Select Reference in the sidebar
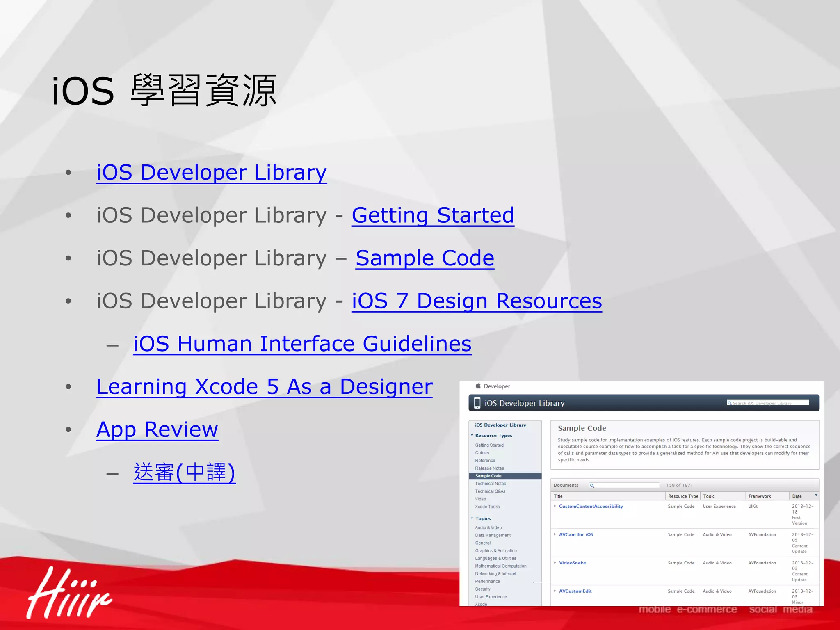The height and width of the screenshot is (630, 840). tap(485, 461)
